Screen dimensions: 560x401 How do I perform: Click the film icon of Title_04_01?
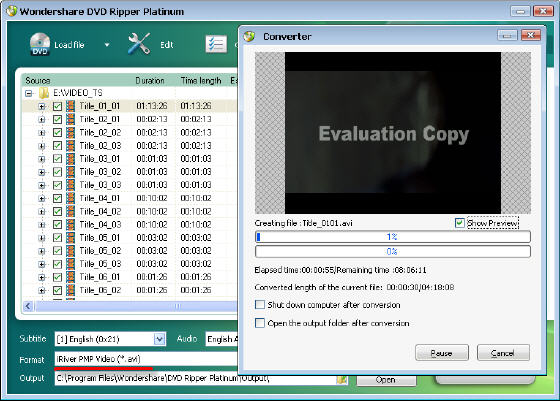(71, 198)
